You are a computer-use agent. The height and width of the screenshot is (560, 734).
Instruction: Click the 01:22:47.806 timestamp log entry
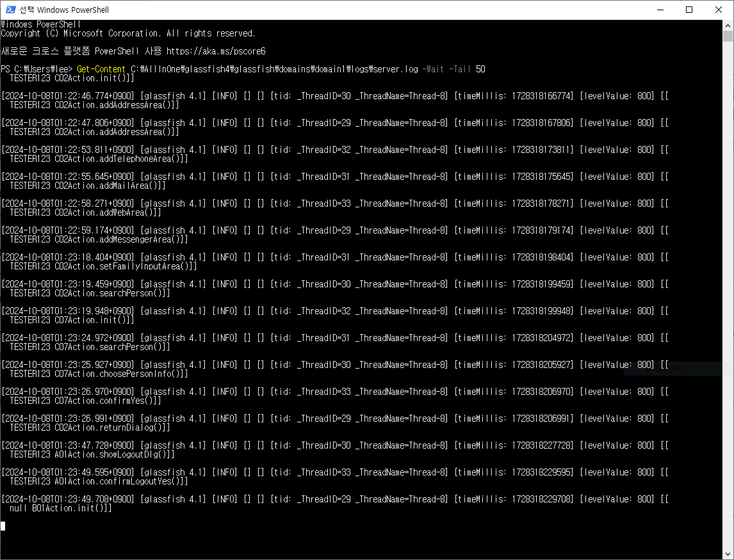coord(335,123)
